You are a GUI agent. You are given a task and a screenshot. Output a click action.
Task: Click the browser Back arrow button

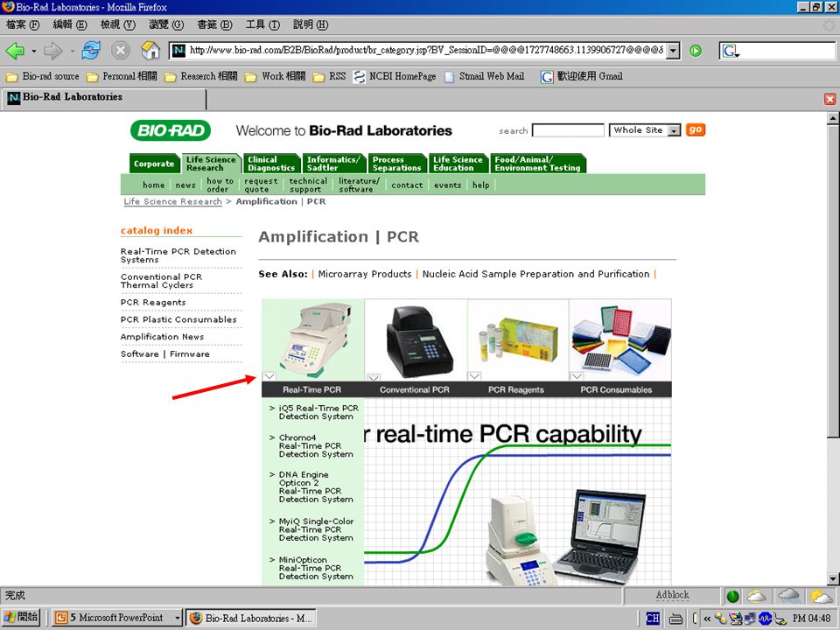tap(15, 51)
